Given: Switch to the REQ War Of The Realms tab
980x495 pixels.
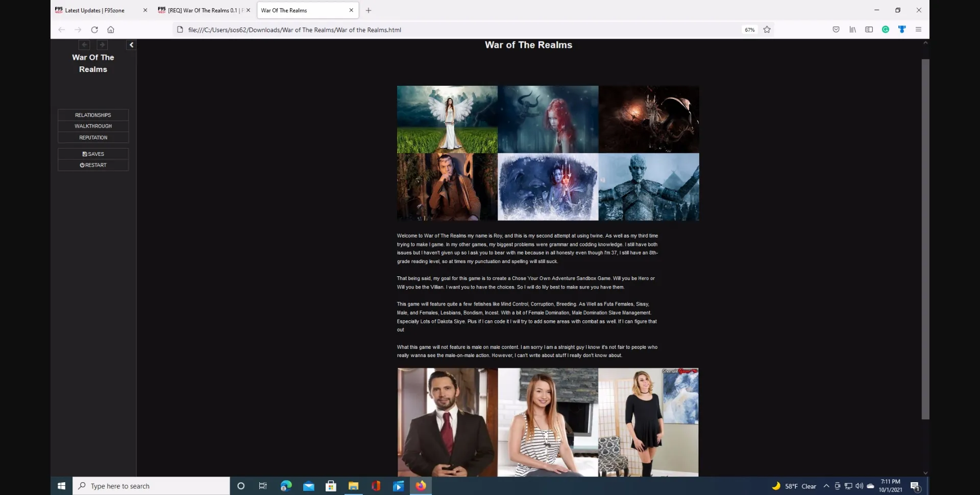Looking at the screenshot, I should (199, 10).
